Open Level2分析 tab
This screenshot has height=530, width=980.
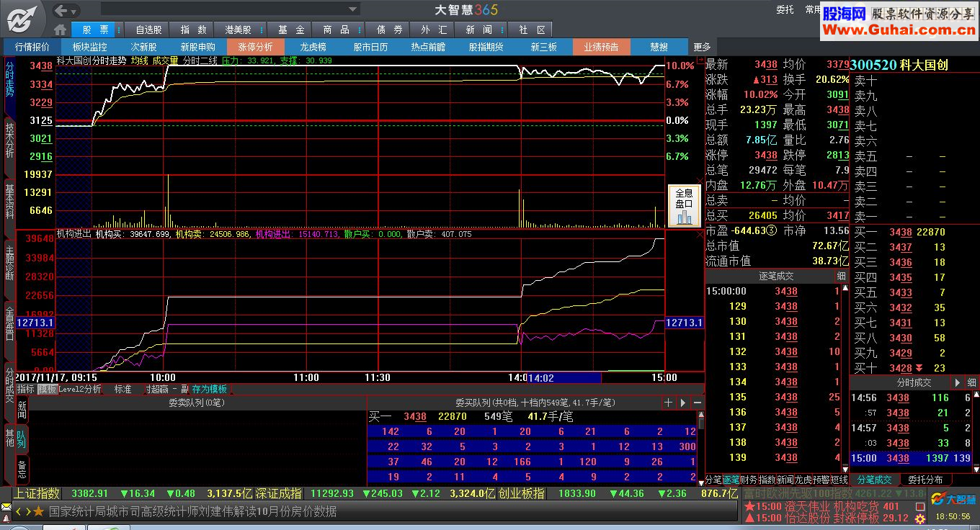[x=80, y=389]
